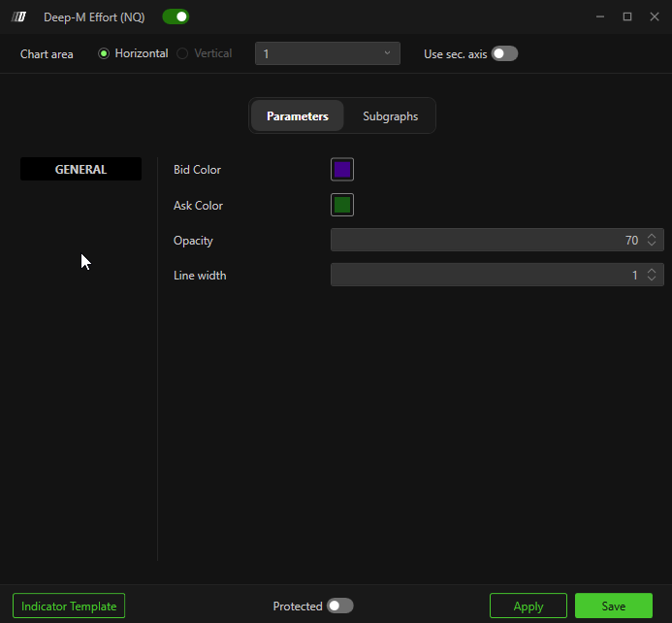Viewport: 672px width, 623px height.
Task: Select the Horizontal chart area option
Action: point(104,53)
